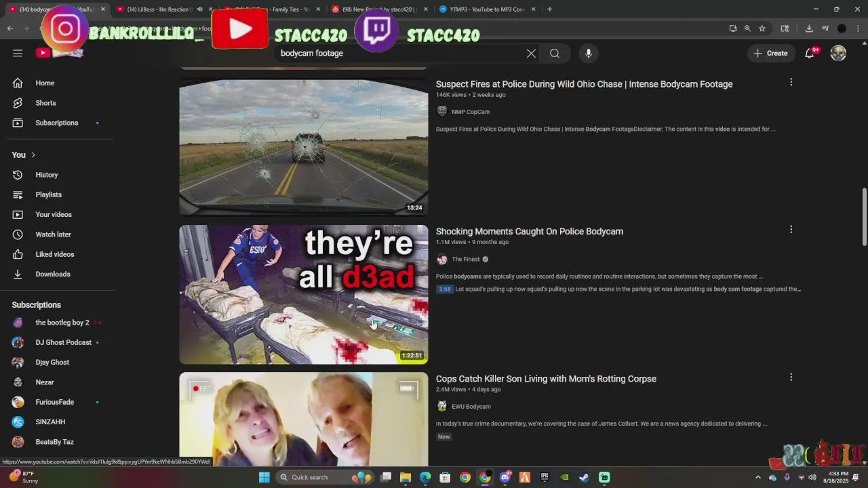Clear the search box with the X icon
The image size is (868, 488).
(x=531, y=54)
